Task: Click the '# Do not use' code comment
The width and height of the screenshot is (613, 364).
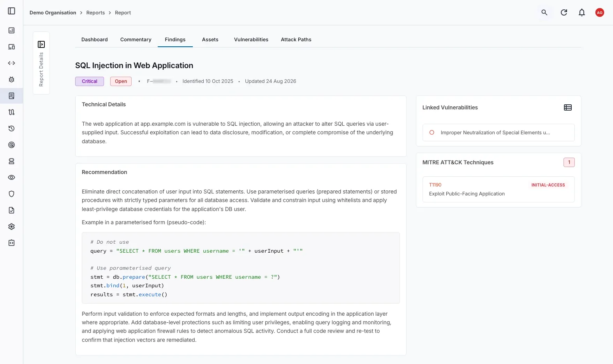Action: click(x=110, y=242)
